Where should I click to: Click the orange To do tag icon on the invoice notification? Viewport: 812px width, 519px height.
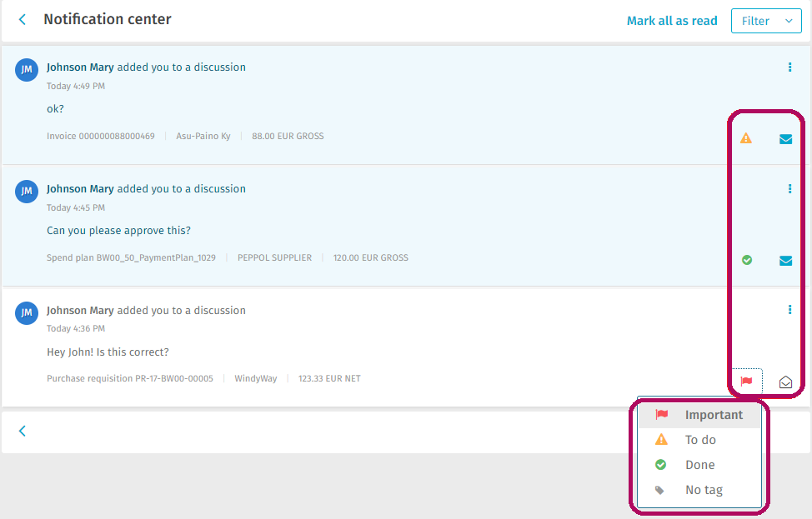[745, 138]
